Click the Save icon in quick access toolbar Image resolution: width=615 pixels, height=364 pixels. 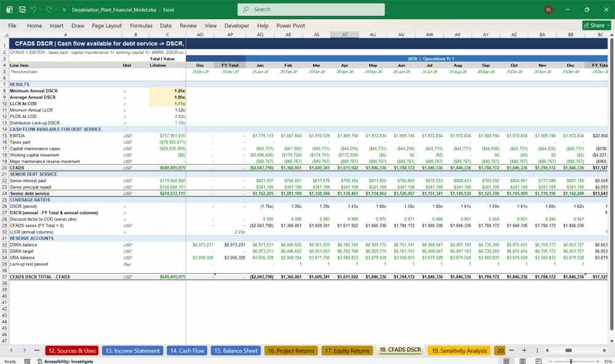click(x=22, y=9)
